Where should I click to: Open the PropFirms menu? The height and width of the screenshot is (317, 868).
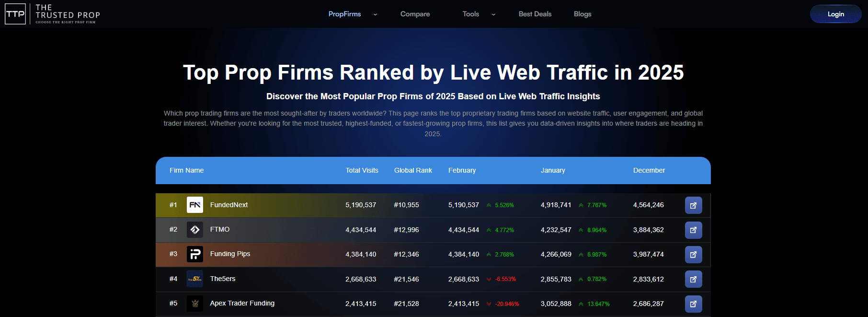coord(344,14)
